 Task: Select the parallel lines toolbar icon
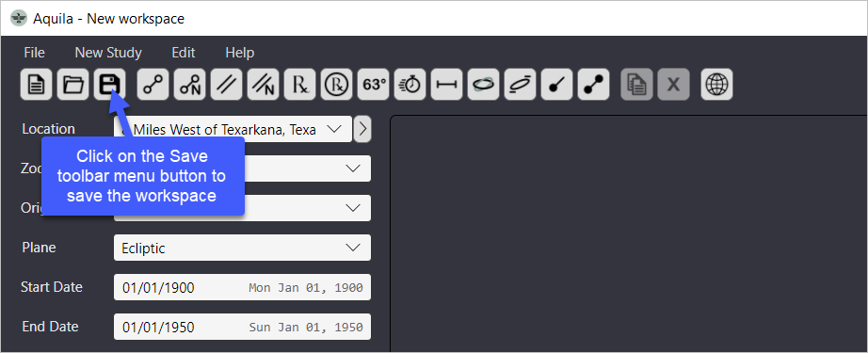(226, 85)
